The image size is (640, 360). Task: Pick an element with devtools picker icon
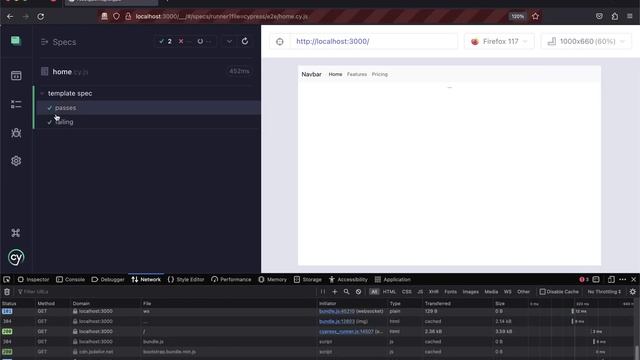coord(7,280)
